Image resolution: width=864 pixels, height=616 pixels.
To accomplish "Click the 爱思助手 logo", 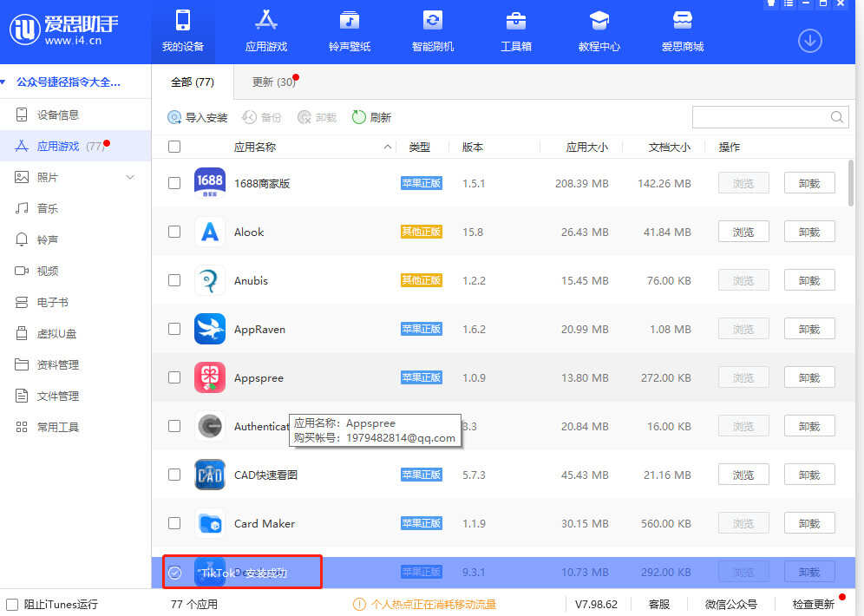I will pyautogui.click(x=64, y=30).
